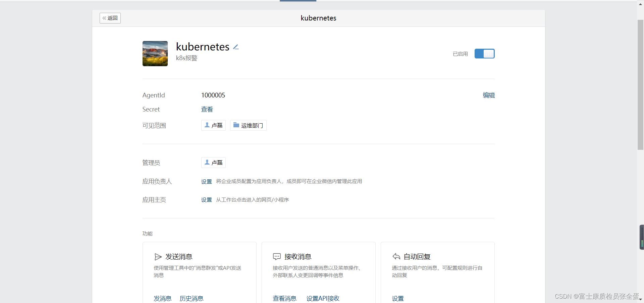The image size is (644, 303).
Task: Click 设置 under 自动回复
Action: click(x=398, y=299)
